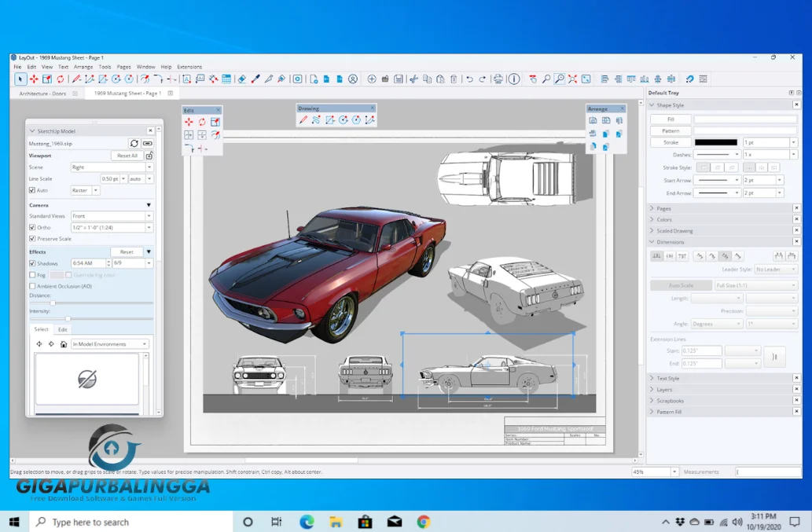
Task: Enable Ambient Occlusion (AO) checkbox
Action: pyautogui.click(x=32, y=286)
